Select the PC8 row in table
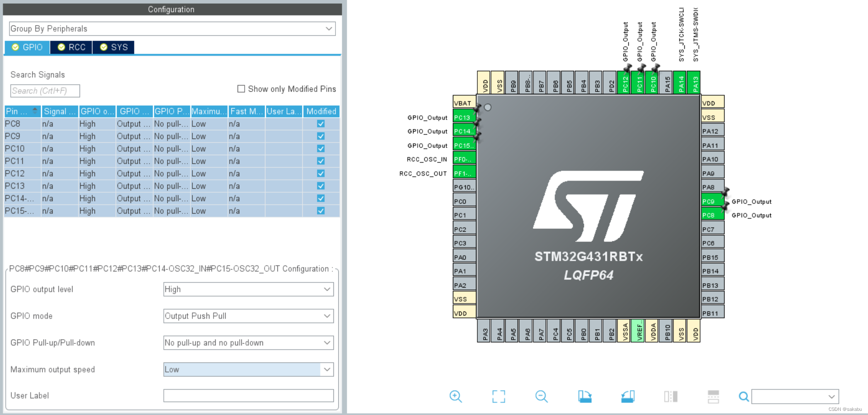868x415 pixels. pyautogui.click(x=172, y=124)
